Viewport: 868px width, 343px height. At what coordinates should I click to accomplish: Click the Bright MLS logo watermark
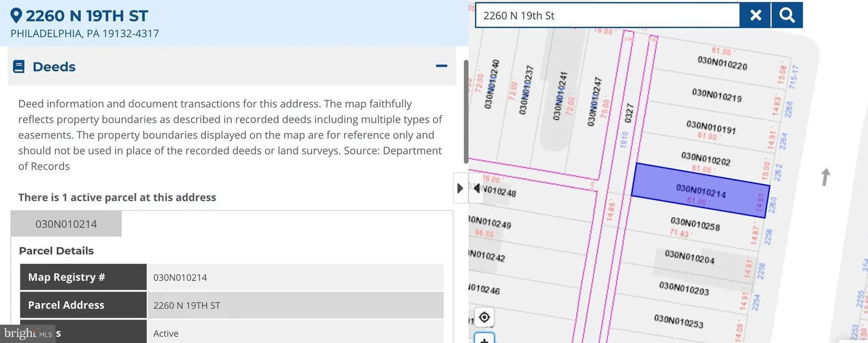[x=27, y=333]
